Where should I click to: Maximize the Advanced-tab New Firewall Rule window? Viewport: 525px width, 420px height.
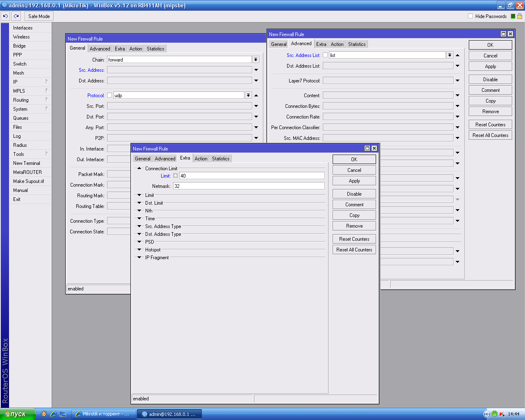tap(503, 34)
